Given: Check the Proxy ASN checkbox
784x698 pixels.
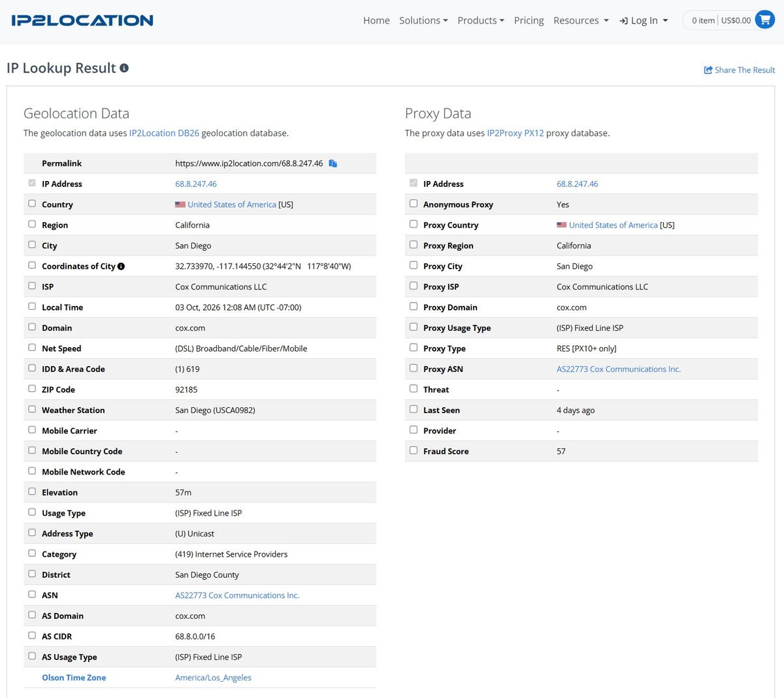Looking at the screenshot, I should (x=414, y=368).
